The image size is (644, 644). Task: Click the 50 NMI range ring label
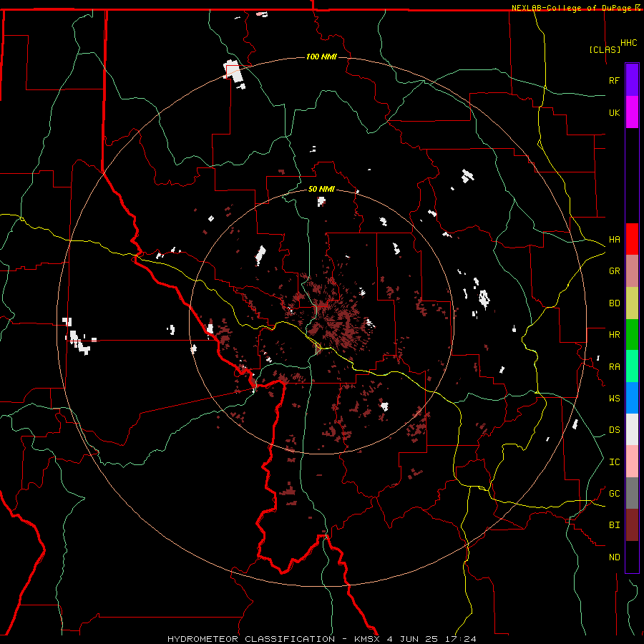[321, 189]
